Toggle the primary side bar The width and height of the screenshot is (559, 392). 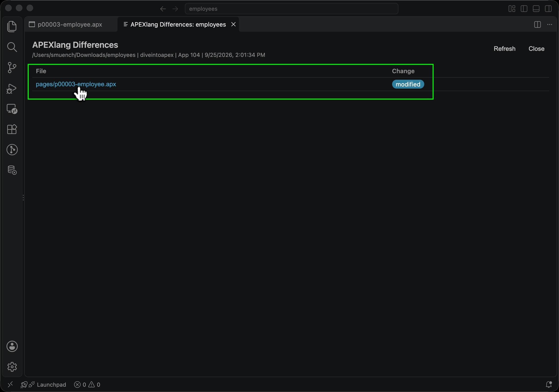524,9
